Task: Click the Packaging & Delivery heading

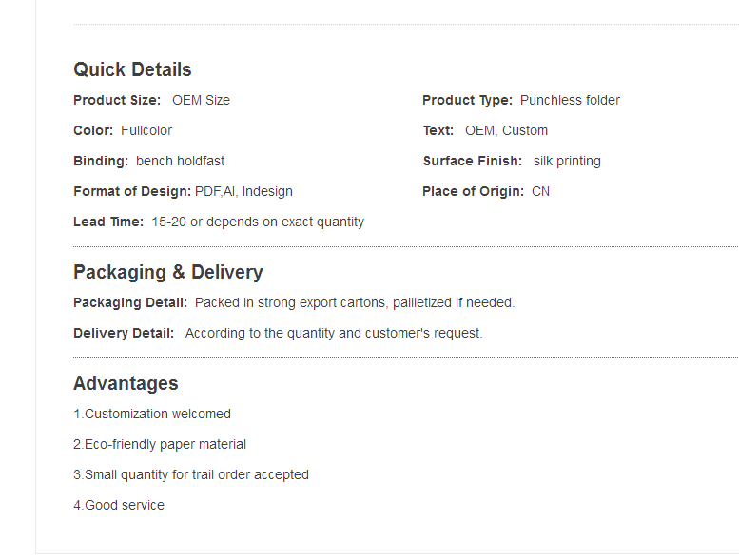Action: (168, 272)
